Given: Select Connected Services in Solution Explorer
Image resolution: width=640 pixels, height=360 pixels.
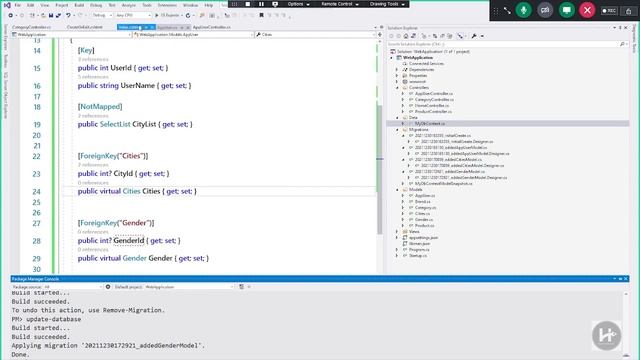Looking at the screenshot, I should click(x=426, y=64).
